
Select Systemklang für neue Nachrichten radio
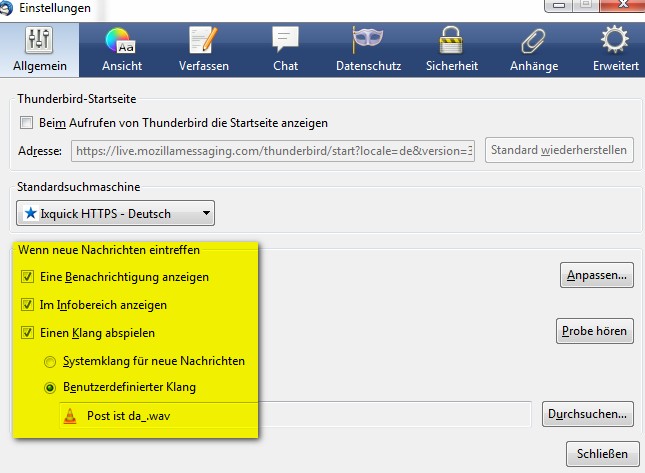tap(50, 362)
